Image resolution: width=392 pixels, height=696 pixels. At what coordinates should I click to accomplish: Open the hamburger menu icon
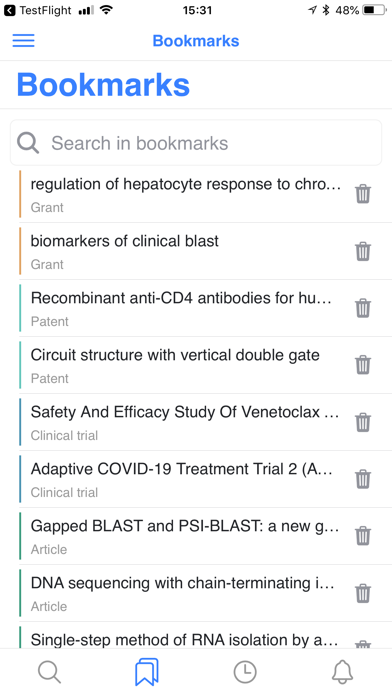click(x=24, y=40)
